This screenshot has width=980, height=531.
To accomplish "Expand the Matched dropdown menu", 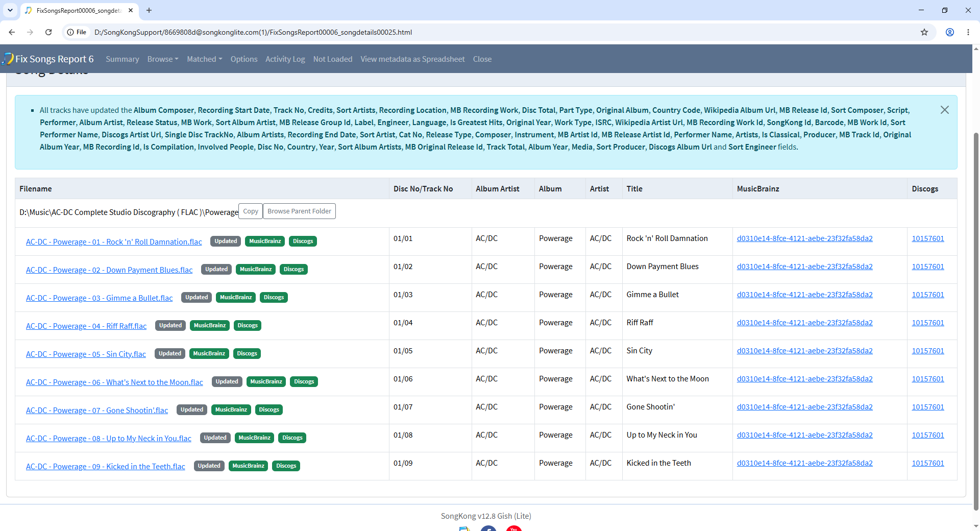I will pyautogui.click(x=205, y=59).
